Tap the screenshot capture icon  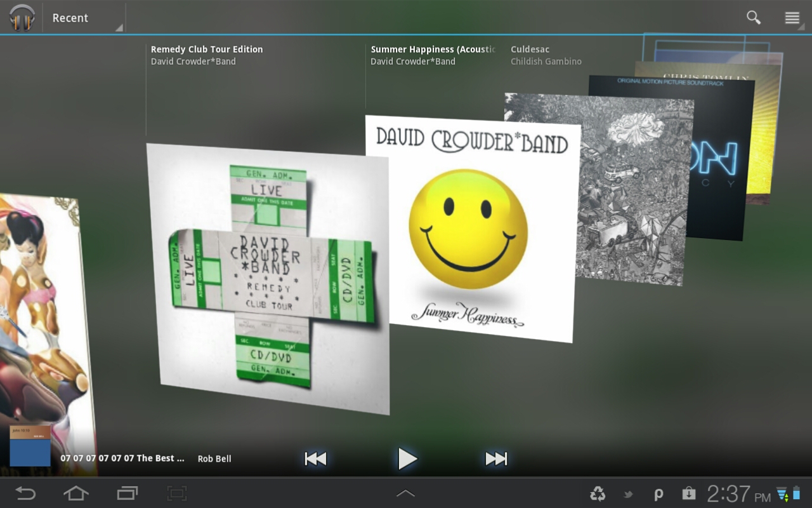tap(177, 493)
